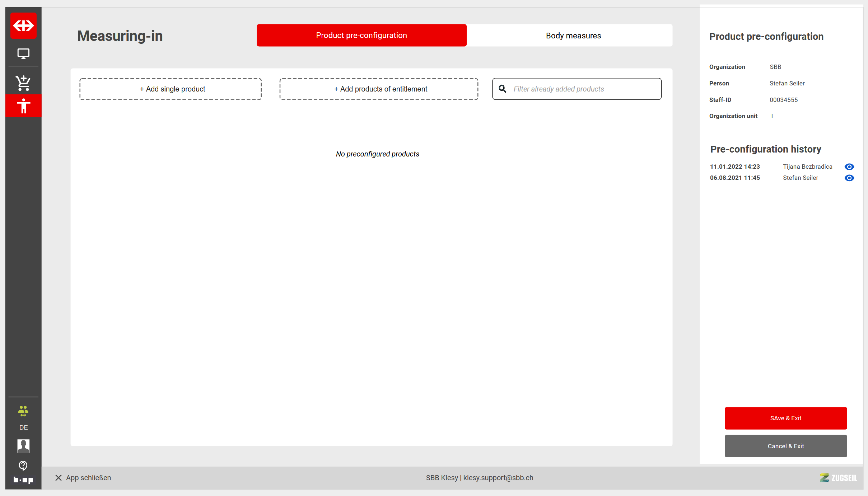Open the monitor/dashboard sidebar icon
The height and width of the screenshot is (496, 868).
pos(23,54)
